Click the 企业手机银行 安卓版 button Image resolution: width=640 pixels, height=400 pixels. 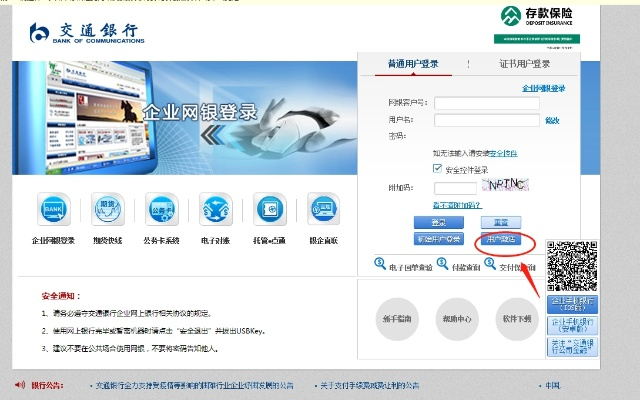[572, 325]
